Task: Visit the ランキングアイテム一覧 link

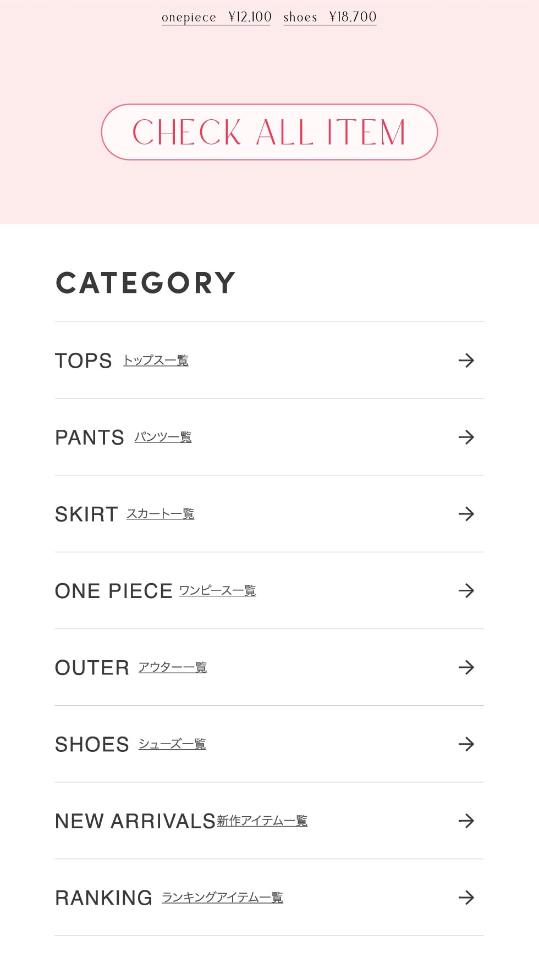Action: click(222, 898)
